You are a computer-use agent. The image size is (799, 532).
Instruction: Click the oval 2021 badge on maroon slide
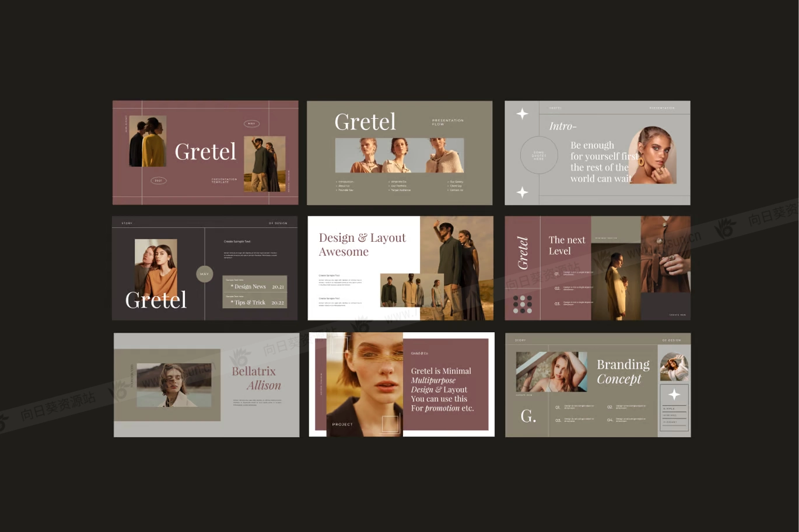158,181
